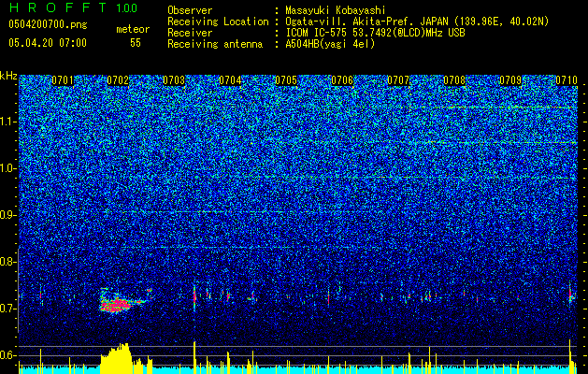Viewport: 588px width, 374px height.
Task: Click the timestamp 05.04.20 07:00
Action: [x=48, y=43]
